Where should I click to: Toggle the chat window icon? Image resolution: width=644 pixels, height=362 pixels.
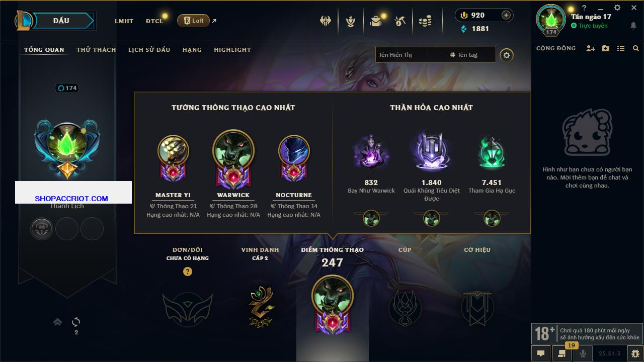pyautogui.click(x=541, y=353)
